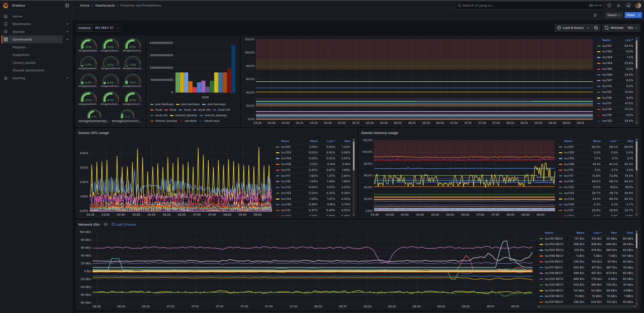Viewport: 644px width, 313px height.
Task: Toggle lxc/101 series in top memory legend
Action: tap(607, 46)
